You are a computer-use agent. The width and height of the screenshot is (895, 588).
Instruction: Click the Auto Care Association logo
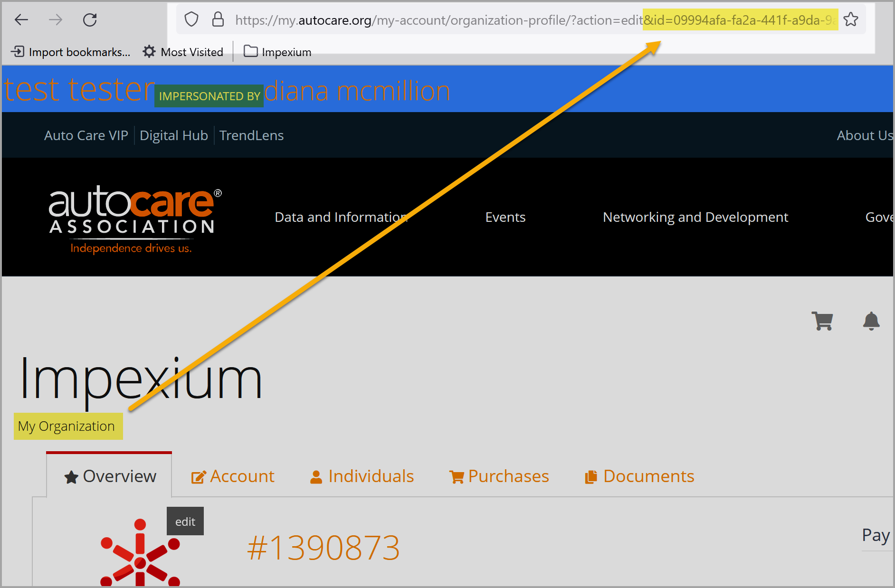(135, 219)
